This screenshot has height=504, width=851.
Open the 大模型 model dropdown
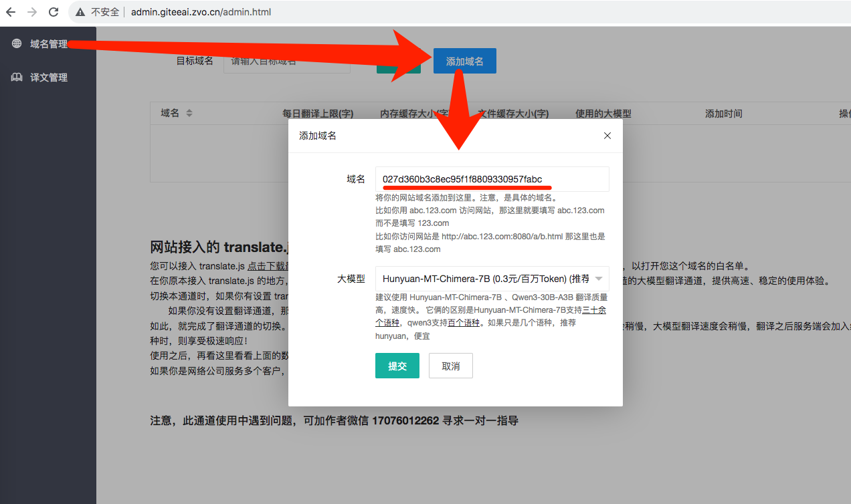(485, 279)
